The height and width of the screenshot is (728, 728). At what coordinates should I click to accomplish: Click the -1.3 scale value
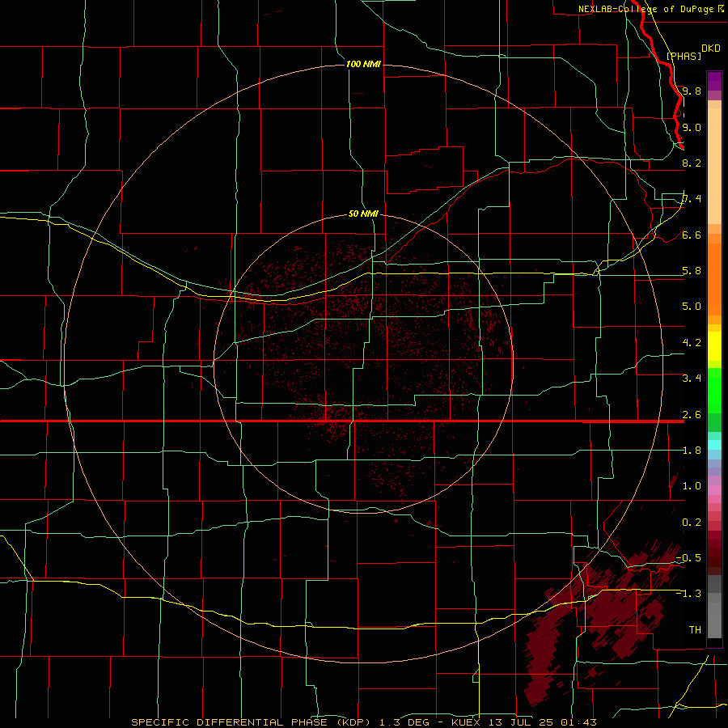688,594
